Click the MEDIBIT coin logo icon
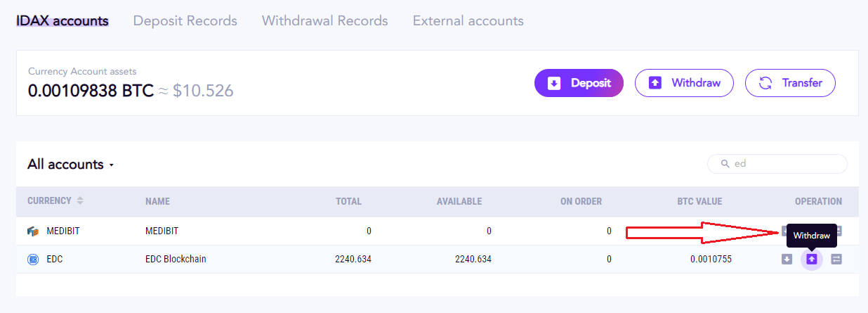Image resolution: width=868 pixels, height=313 pixels. click(33, 231)
